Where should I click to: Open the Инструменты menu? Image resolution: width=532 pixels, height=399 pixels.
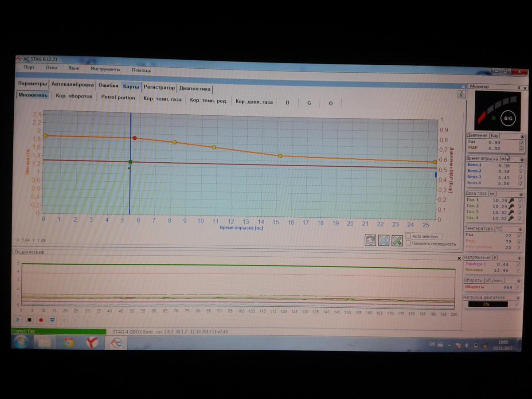[x=105, y=69]
